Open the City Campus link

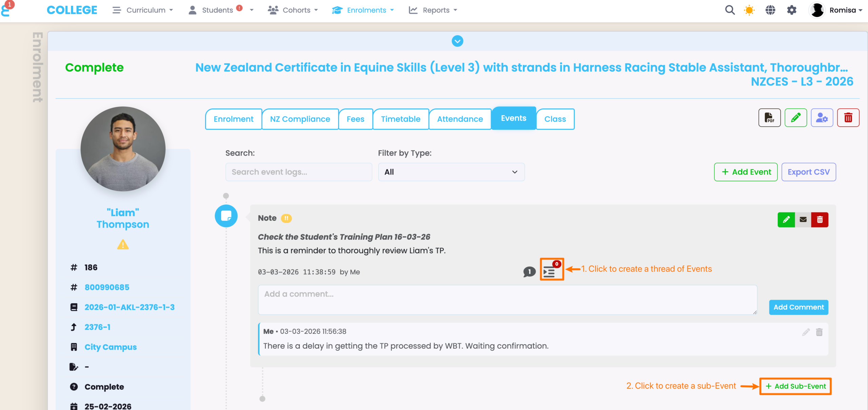pyautogui.click(x=111, y=347)
